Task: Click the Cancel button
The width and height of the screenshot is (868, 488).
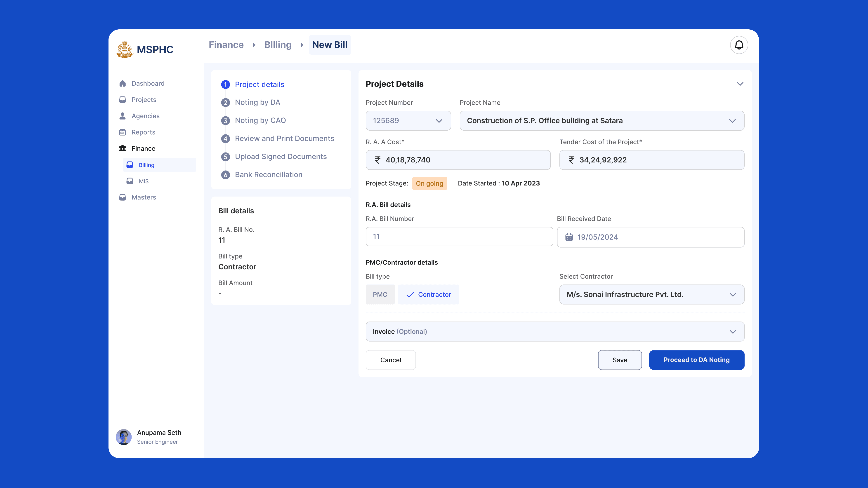Action: tap(391, 360)
